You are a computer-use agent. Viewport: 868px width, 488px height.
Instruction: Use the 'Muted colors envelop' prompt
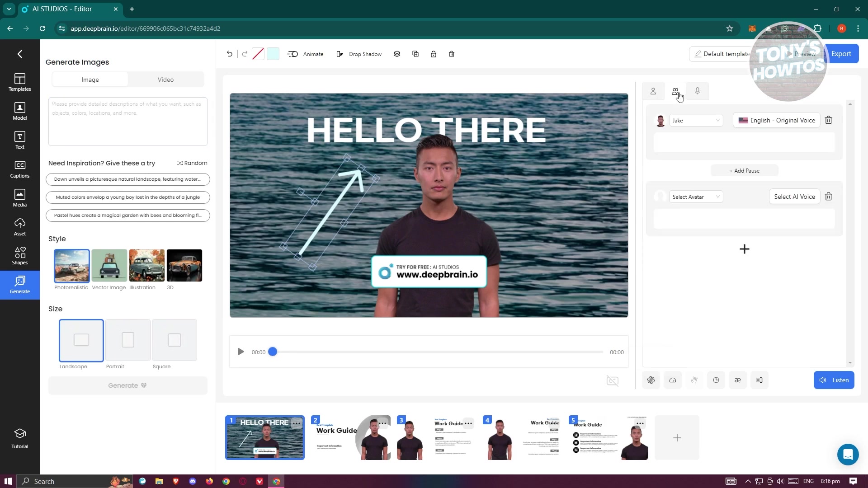point(128,197)
